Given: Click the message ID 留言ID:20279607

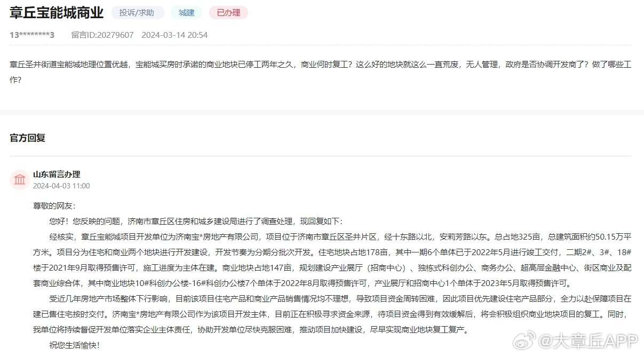Looking at the screenshot, I should pyautogui.click(x=102, y=35).
